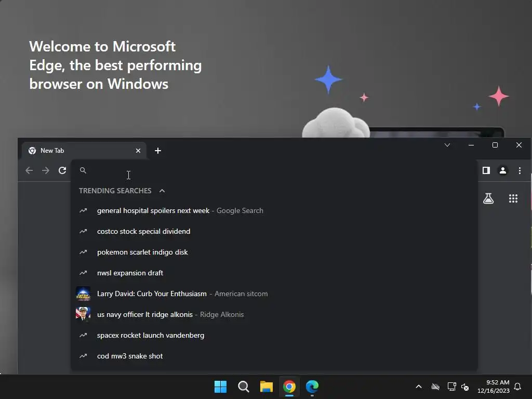
Task: Select spacex rocket launch vandenberg suggestion
Action: 274,335
